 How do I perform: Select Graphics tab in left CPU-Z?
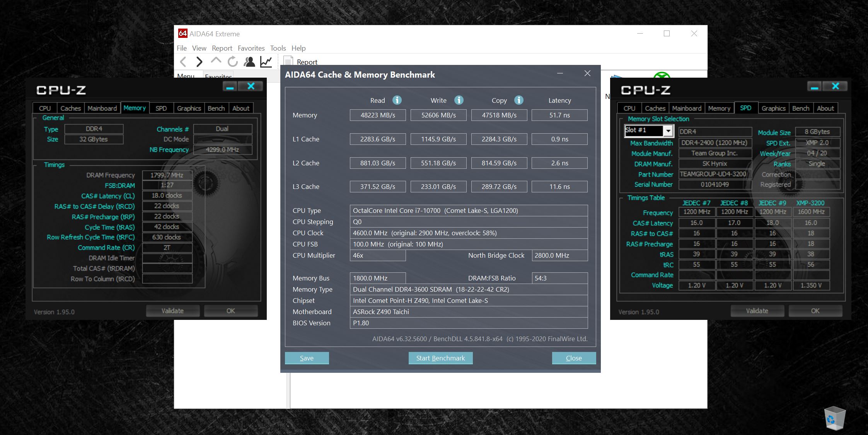point(189,108)
